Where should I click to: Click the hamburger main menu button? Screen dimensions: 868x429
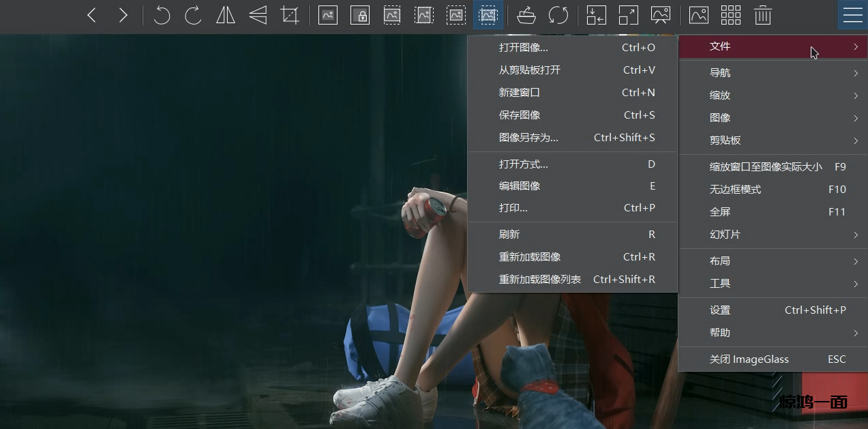[x=852, y=15]
